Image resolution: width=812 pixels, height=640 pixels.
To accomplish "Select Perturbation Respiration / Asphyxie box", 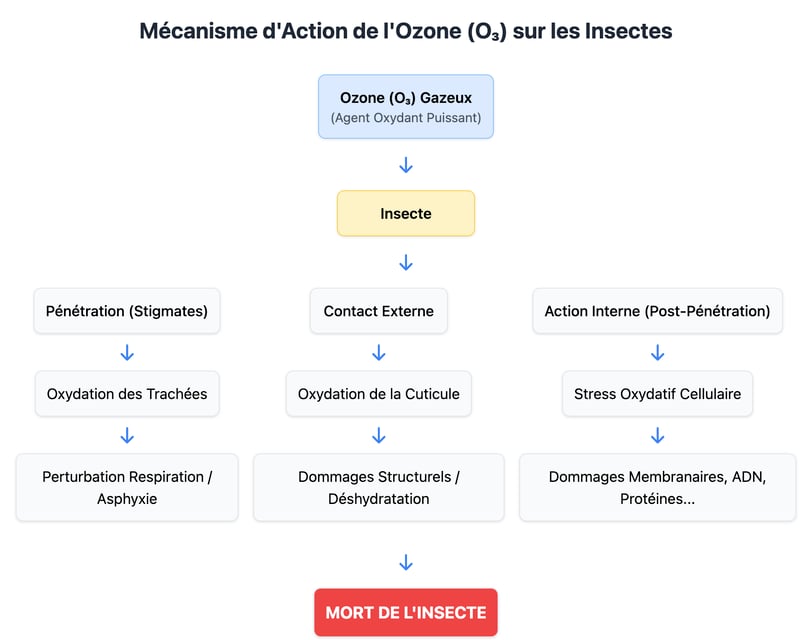I will 127,487.
